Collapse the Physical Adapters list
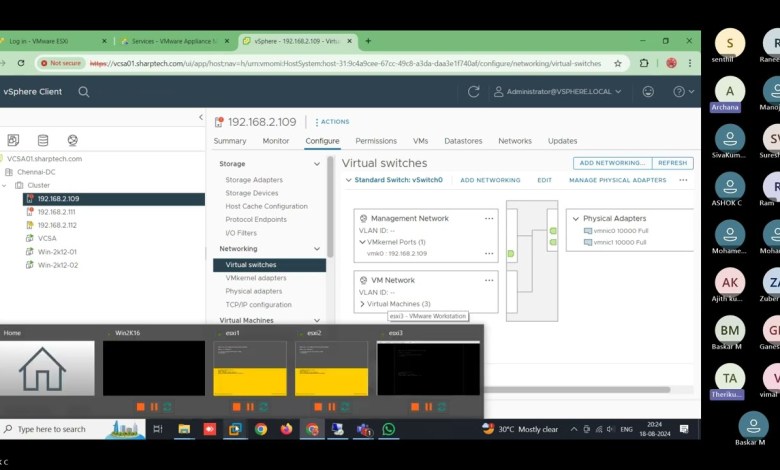Image resolution: width=780 pixels, height=470 pixels. 576,218
